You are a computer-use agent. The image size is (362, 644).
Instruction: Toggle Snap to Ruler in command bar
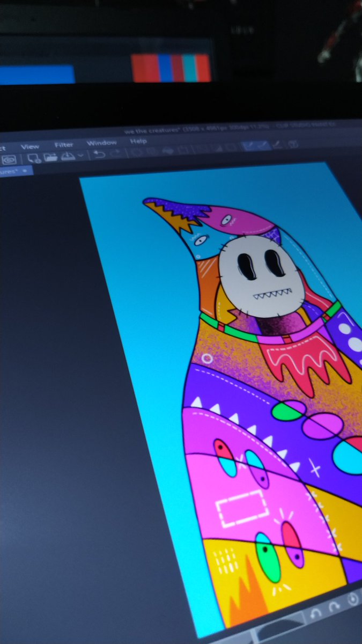[248, 146]
